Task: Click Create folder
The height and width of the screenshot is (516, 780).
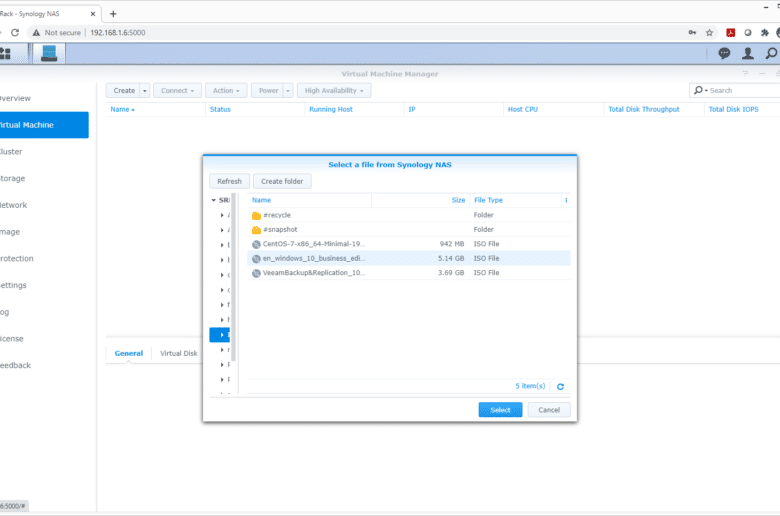Action: (x=282, y=181)
